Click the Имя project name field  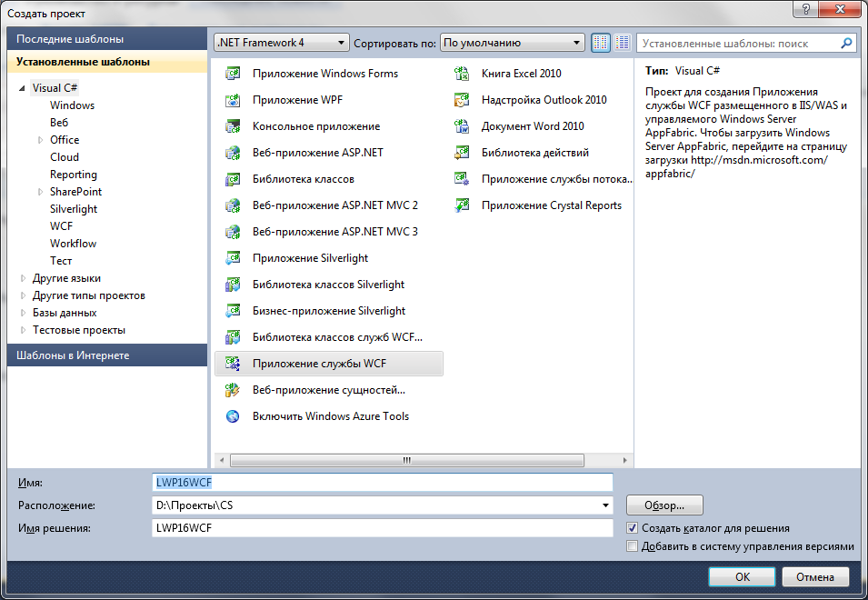[x=382, y=482]
